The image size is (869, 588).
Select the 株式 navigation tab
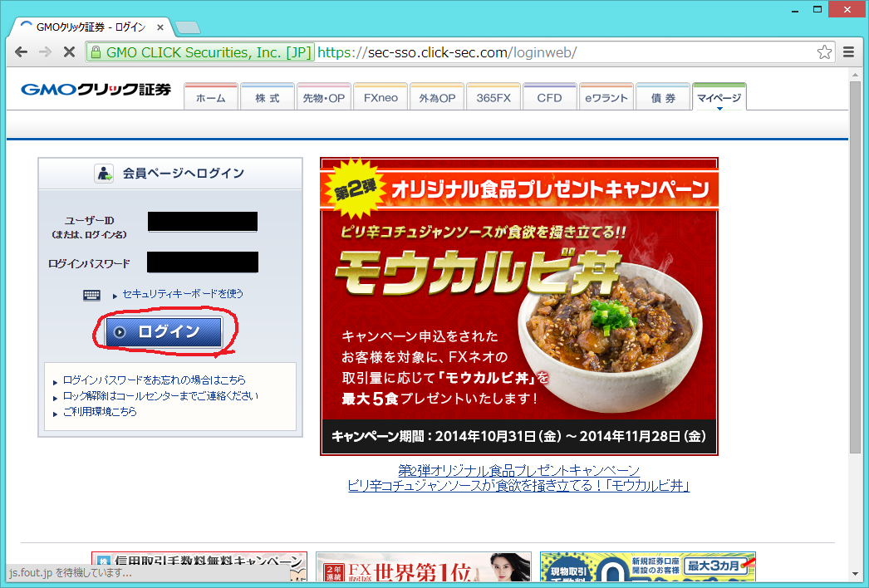point(267,97)
